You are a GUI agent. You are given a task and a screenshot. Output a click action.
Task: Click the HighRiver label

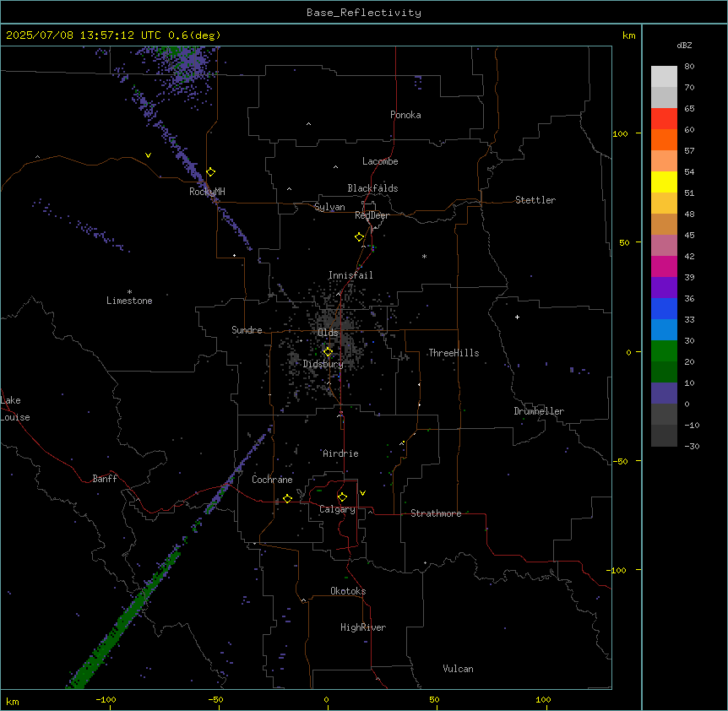(363, 627)
